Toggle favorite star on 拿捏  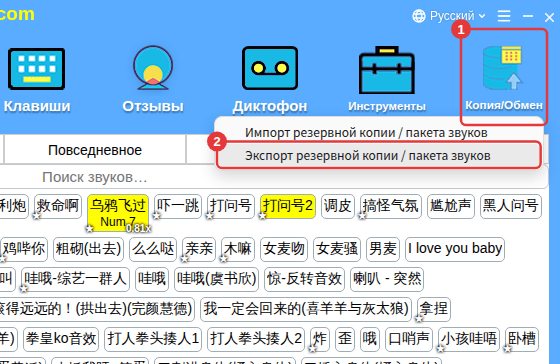click(x=419, y=319)
